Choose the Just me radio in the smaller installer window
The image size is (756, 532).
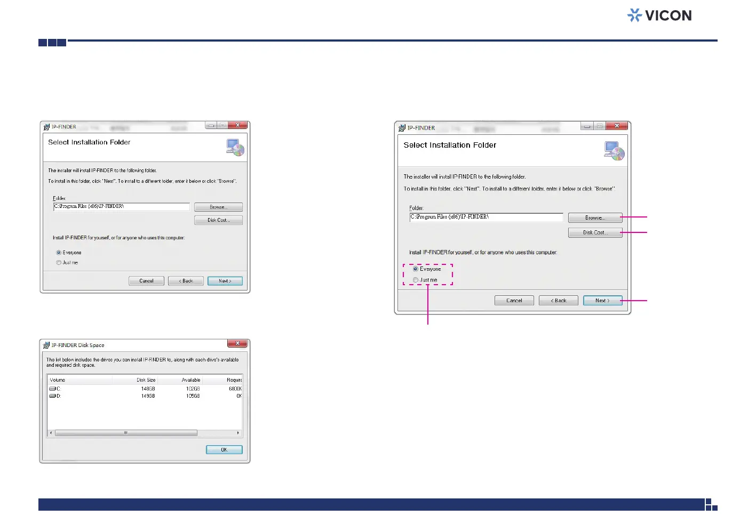click(x=59, y=263)
